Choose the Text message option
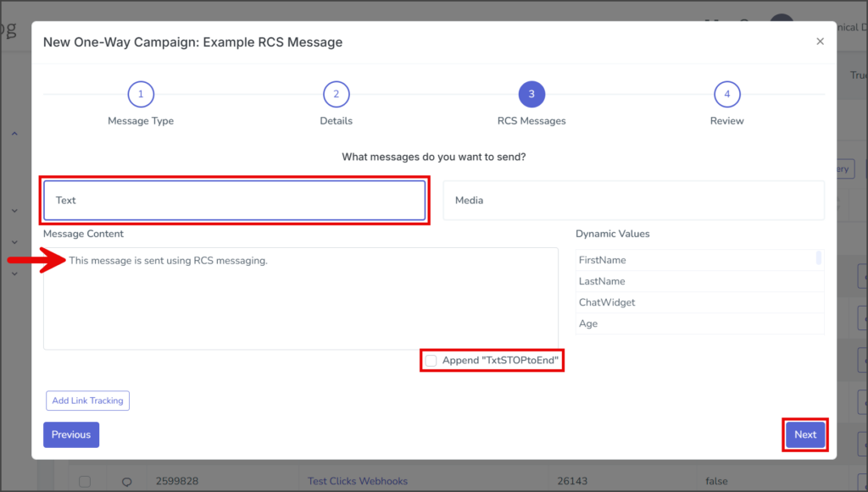The width and height of the screenshot is (868, 492). pyautogui.click(x=235, y=200)
